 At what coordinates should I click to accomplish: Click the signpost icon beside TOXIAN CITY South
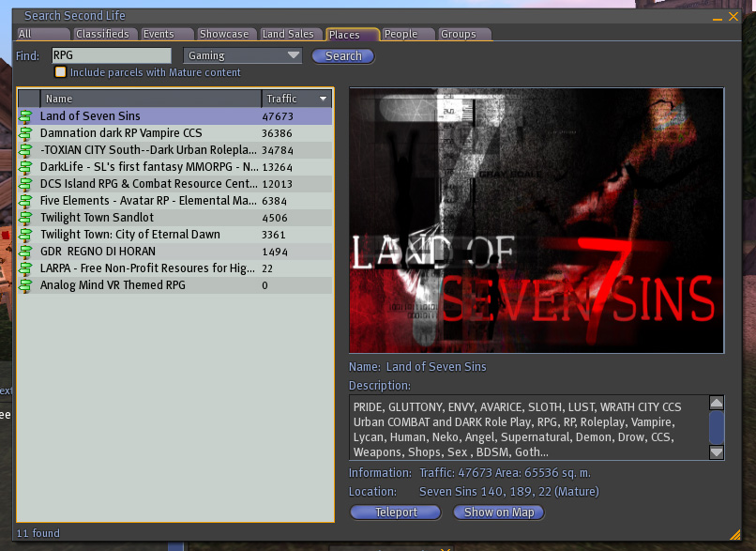[26, 150]
